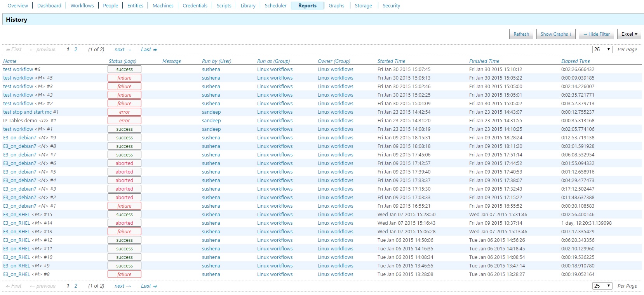The width and height of the screenshot is (644, 295).
Task: Sort by Started Time column
Action: 391,61
